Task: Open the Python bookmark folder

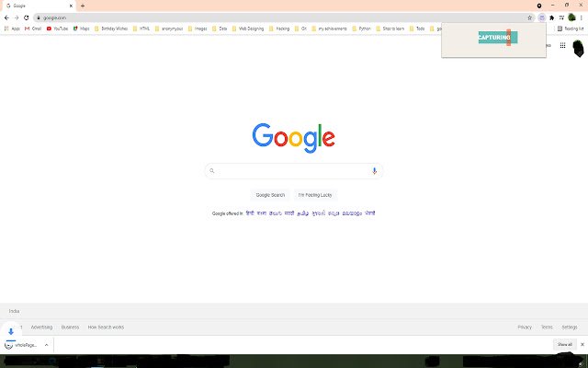Action: pyautogui.click(x=361, y=29)
